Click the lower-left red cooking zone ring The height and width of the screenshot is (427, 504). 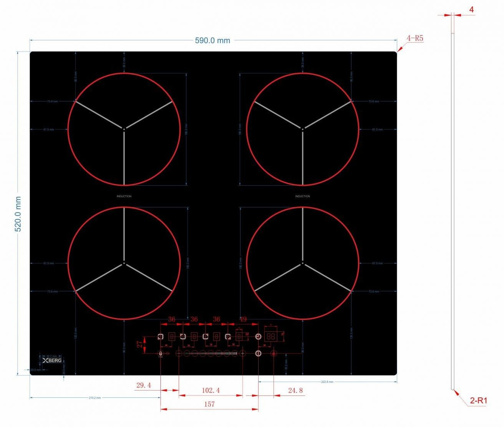coord(124,263)
